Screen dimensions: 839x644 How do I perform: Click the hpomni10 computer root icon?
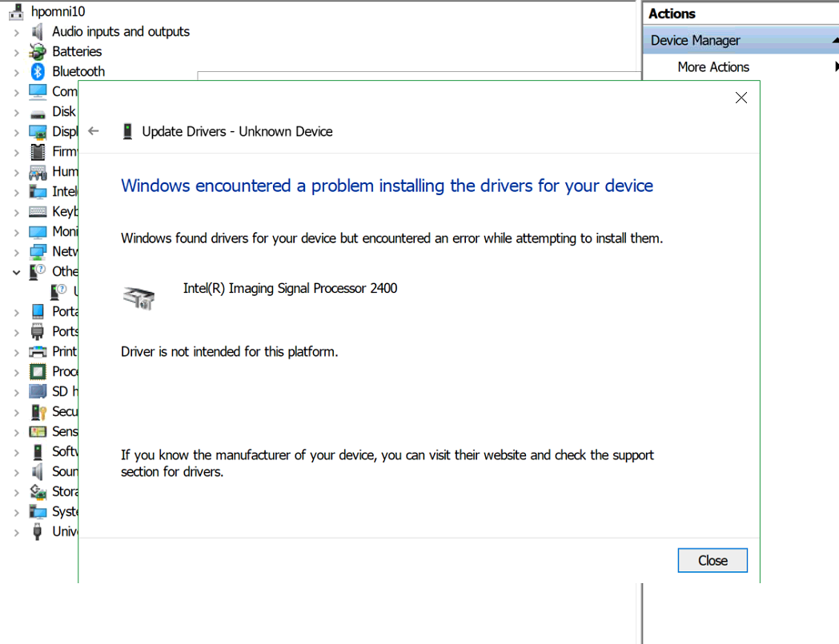[x=17, y=12]
